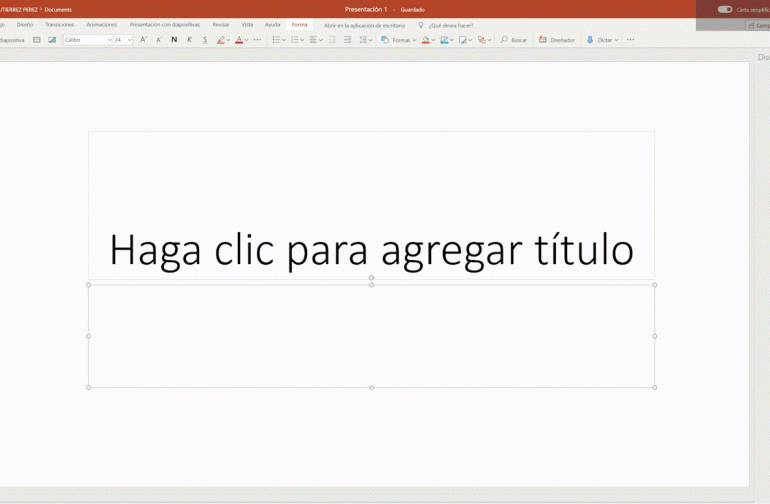
Task: Apply the shape fill color
Action: point(425,40)
